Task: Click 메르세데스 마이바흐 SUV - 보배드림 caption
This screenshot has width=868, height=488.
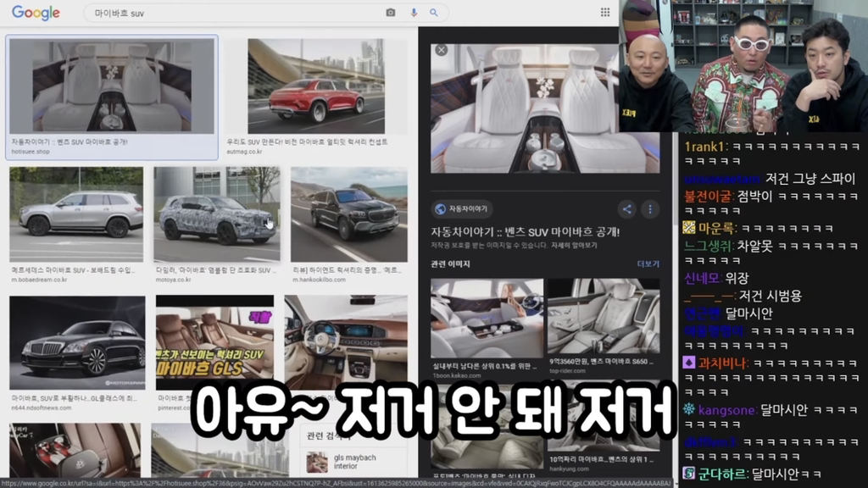Action: [x=73, y=270]
